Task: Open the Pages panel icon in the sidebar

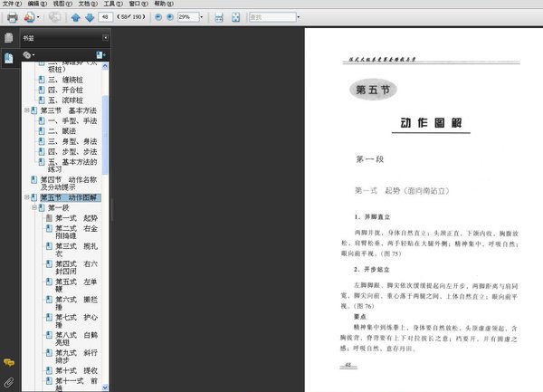Action: coord(9,38)
